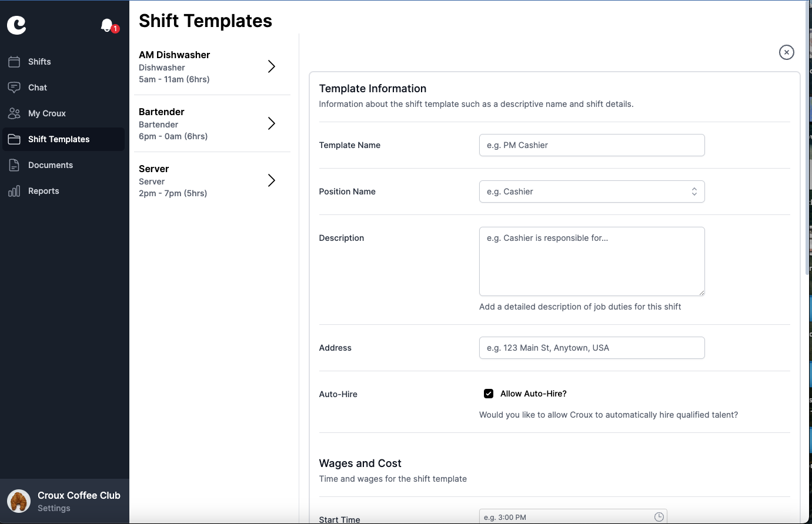Image resolution: width=812 pixels, height=524 pixels.
Task: Click inside the Template Name field
Action: [592, 145]
